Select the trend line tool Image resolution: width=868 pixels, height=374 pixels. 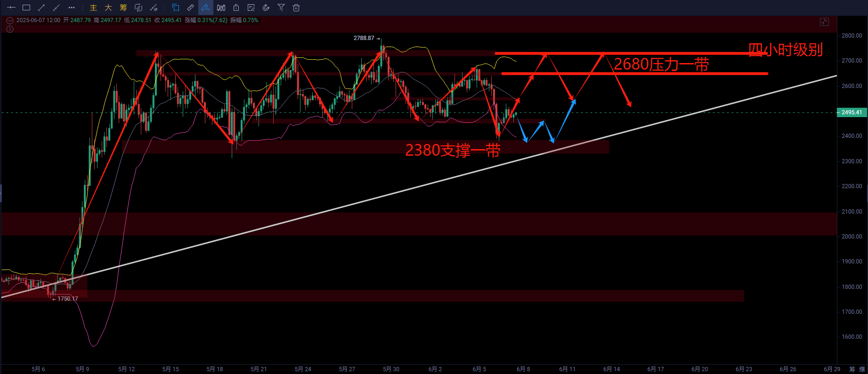(41, 8)
